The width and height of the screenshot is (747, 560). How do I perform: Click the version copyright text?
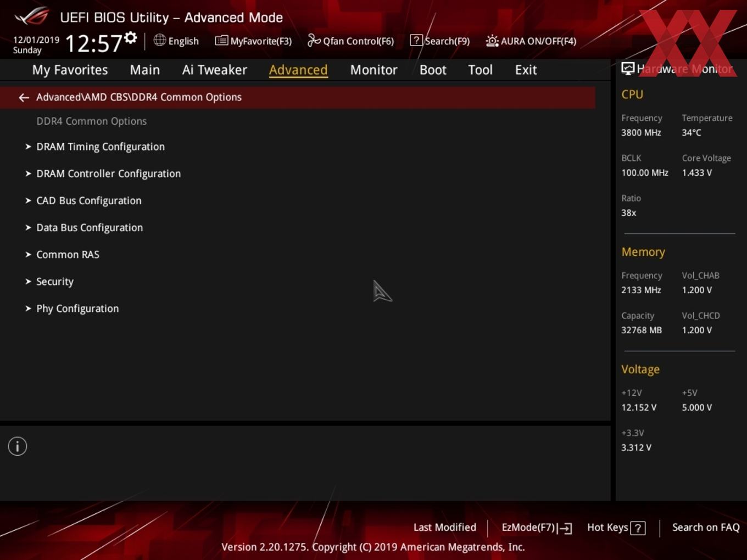373,547
